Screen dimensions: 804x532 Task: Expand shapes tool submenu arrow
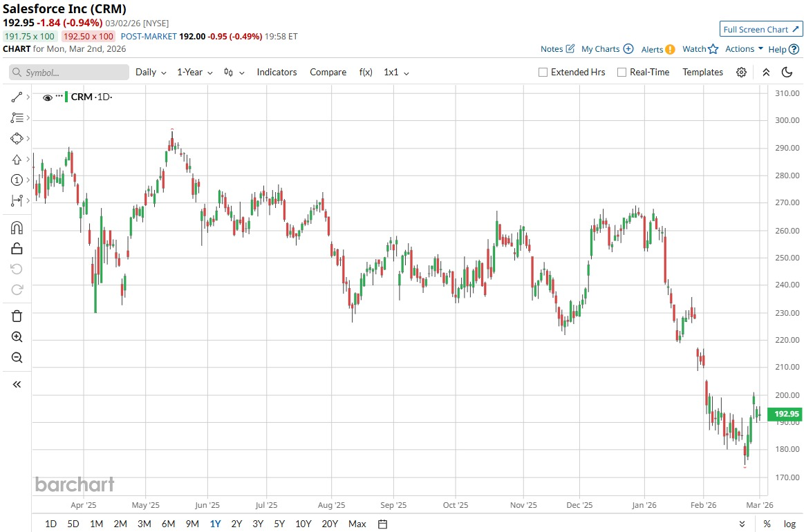pyautogui.click(x=28, y=138)
